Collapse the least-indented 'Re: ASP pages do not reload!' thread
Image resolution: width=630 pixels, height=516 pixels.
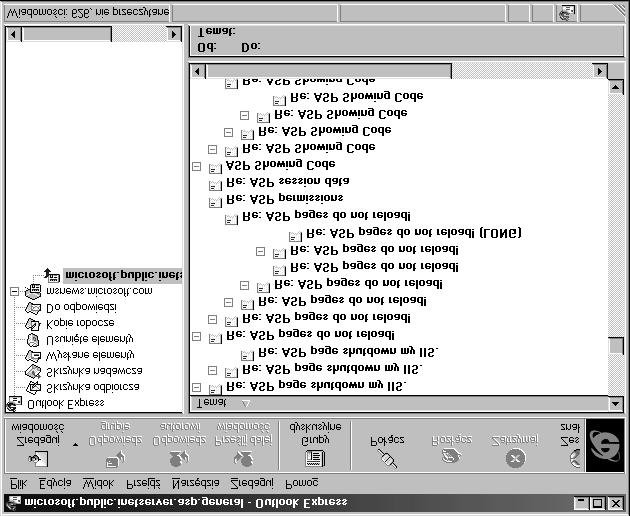pos(196,337)
